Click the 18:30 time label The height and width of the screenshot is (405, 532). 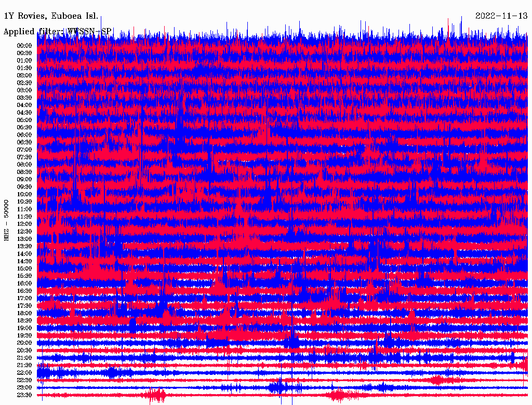pyautogui.click(x=24, y=320)
